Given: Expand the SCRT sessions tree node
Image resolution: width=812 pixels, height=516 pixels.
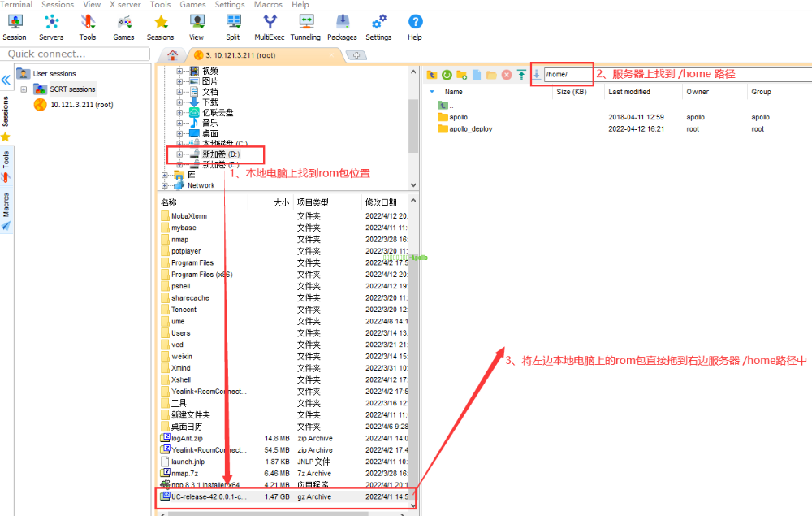Looking at the screenshot, I should pyautogui.click(x=24, y=89).
